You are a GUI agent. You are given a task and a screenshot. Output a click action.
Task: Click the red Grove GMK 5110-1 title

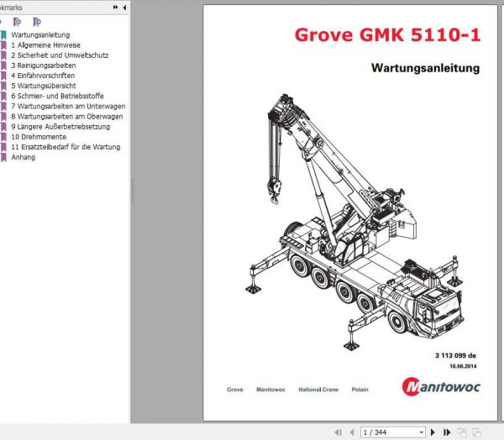point(387,34)
